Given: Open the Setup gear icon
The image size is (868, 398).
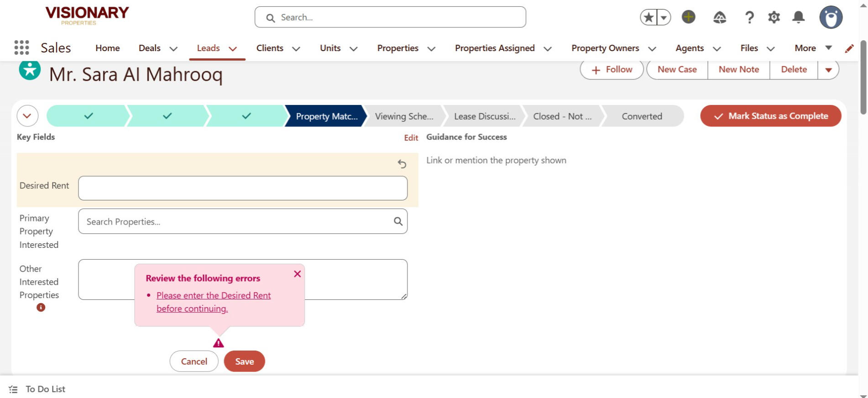Looking at the screenshot, I should [x=774, y=17].
